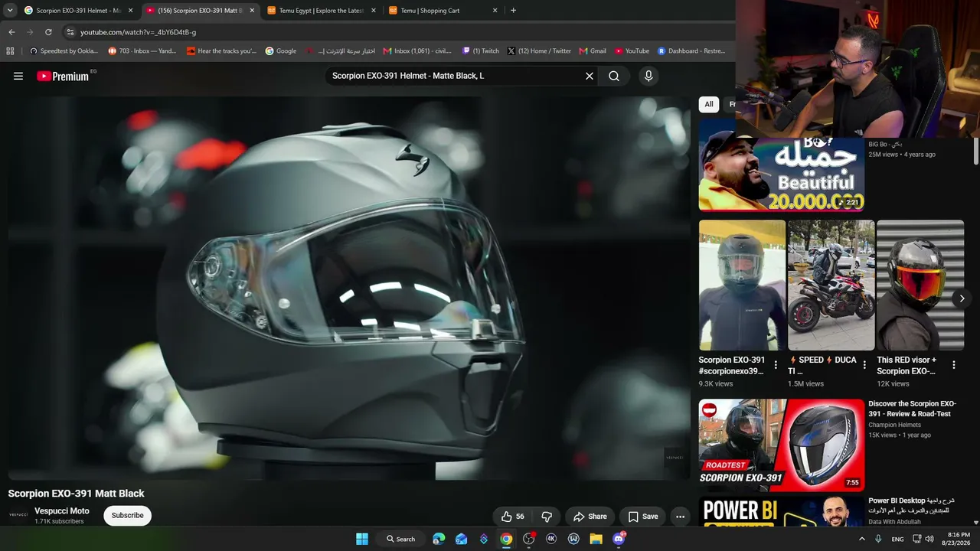Open the ROADTEST Scorpion EXO-391 thumbnail
This screenshot has width=980, height=551.
782,445
